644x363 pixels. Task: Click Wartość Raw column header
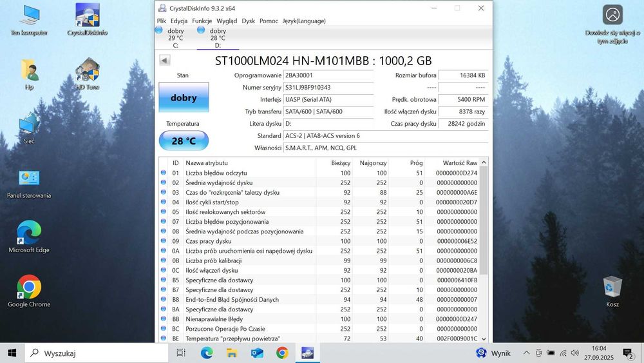click(x=452, y=162)
